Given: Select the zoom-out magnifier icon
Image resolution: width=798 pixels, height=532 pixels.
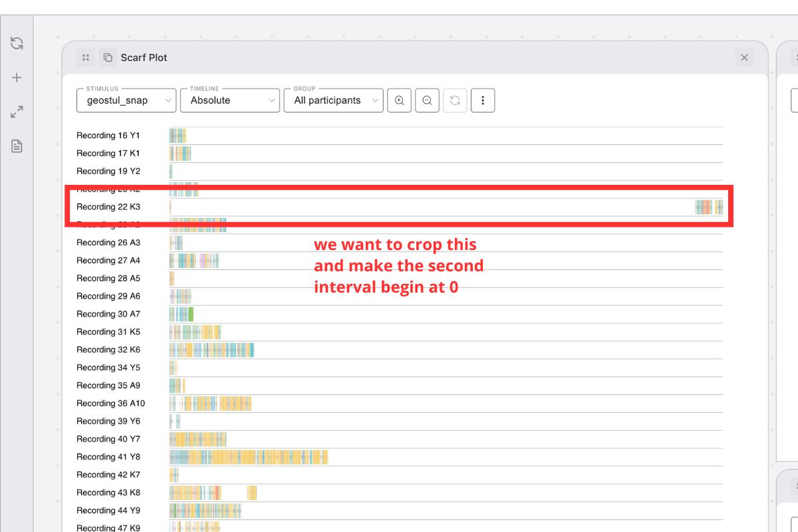Looking at the screenshot, I should click(x=427, y=100).
